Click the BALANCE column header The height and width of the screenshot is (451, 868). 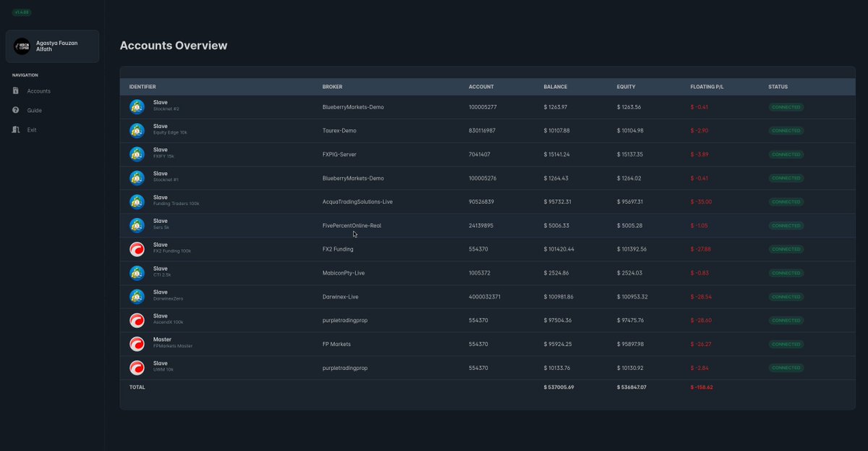(556, 87)
